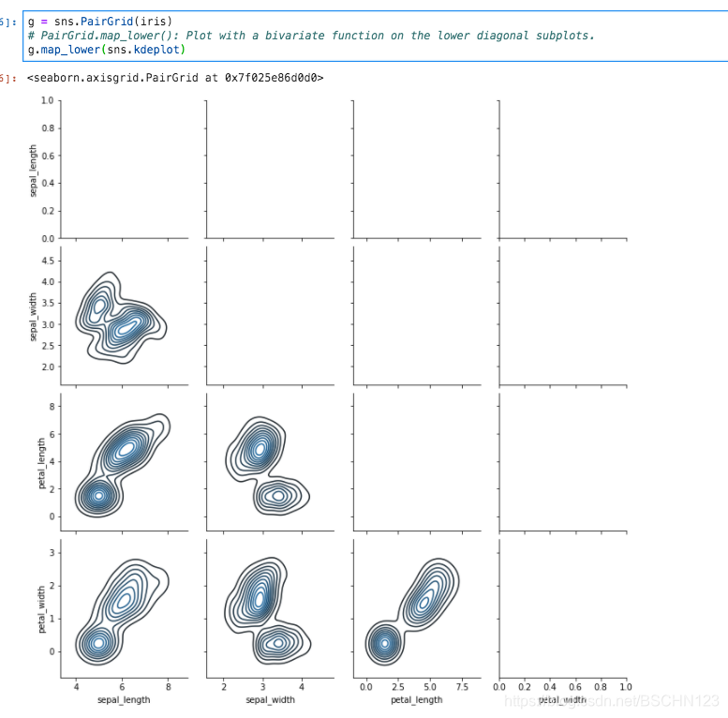Click the petal_length y-axis label
This screenshot has height=718, width=728.
click(41, 462)
